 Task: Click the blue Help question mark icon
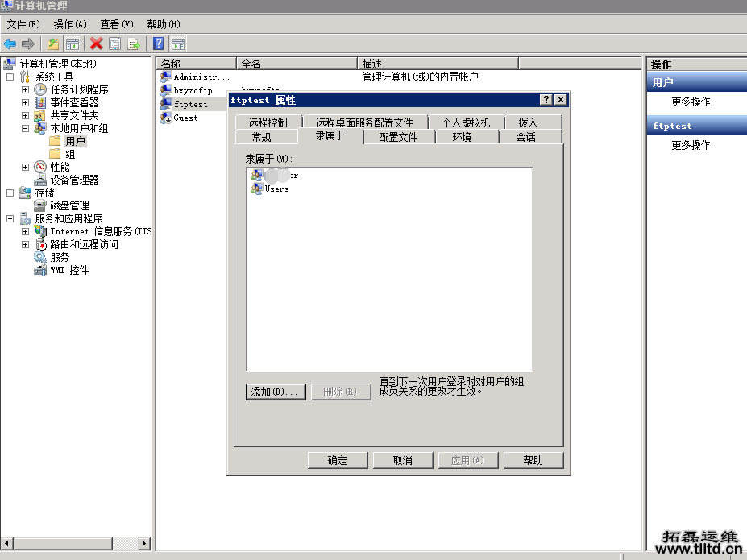[158, 44]
